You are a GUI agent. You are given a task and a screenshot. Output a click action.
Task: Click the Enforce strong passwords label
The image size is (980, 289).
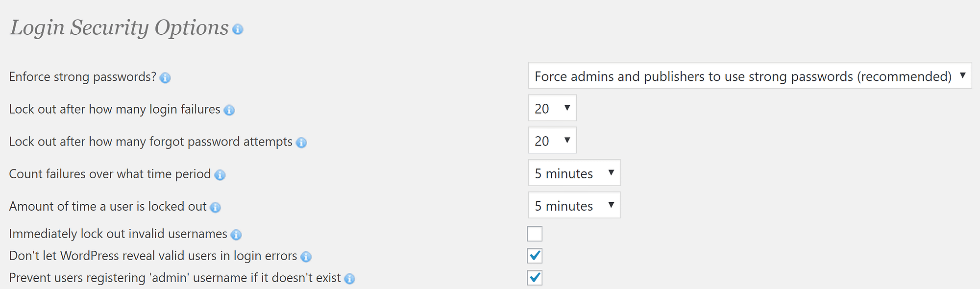tap(83, 77)
